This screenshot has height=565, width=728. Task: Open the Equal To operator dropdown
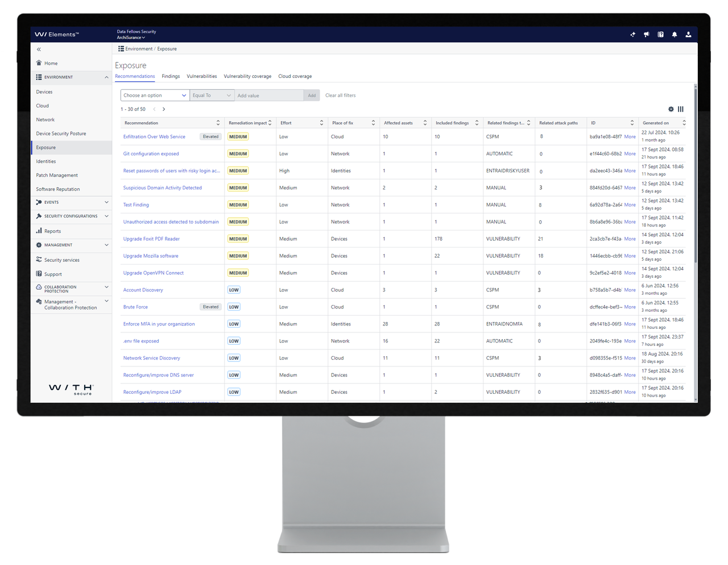[212, 95]
